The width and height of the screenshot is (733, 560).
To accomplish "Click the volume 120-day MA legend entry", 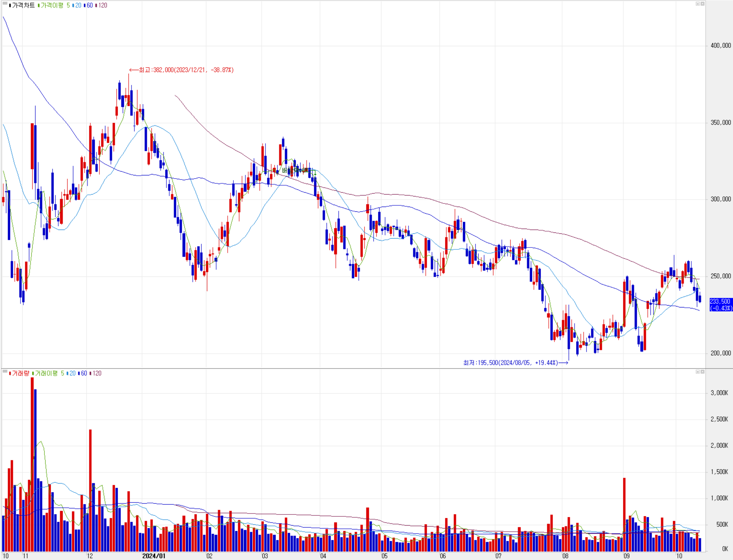I will (97, 373).
